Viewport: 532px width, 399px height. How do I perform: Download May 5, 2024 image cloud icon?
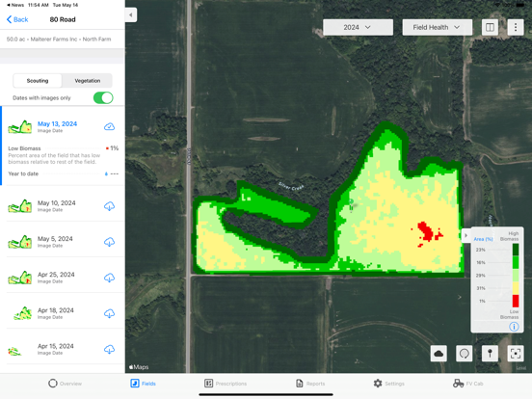[109, 242]
